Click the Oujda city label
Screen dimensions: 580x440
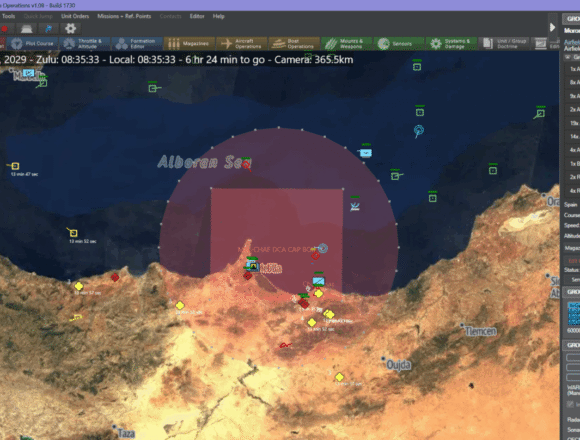(x=398, y=365)
